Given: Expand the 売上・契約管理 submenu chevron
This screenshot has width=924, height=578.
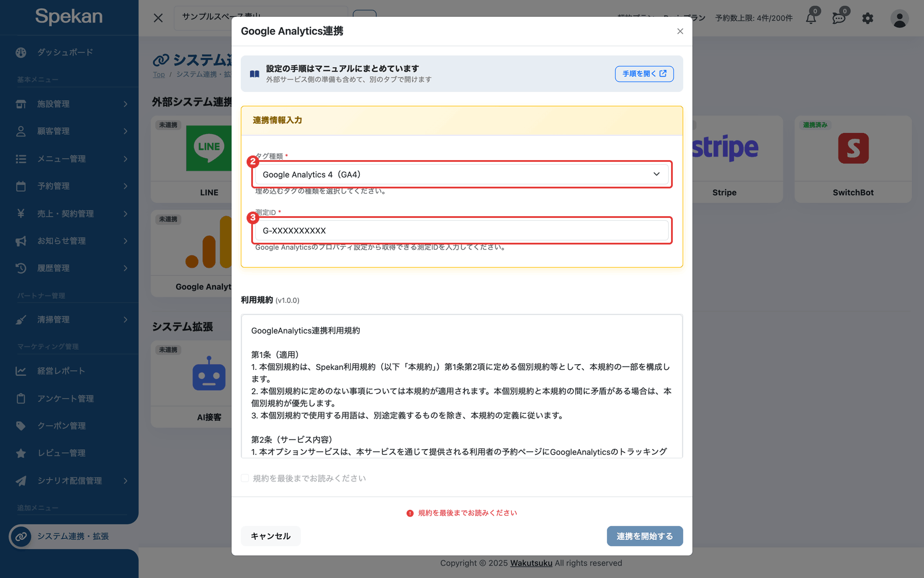Looking at the screenshot, I should click(125, 213).
